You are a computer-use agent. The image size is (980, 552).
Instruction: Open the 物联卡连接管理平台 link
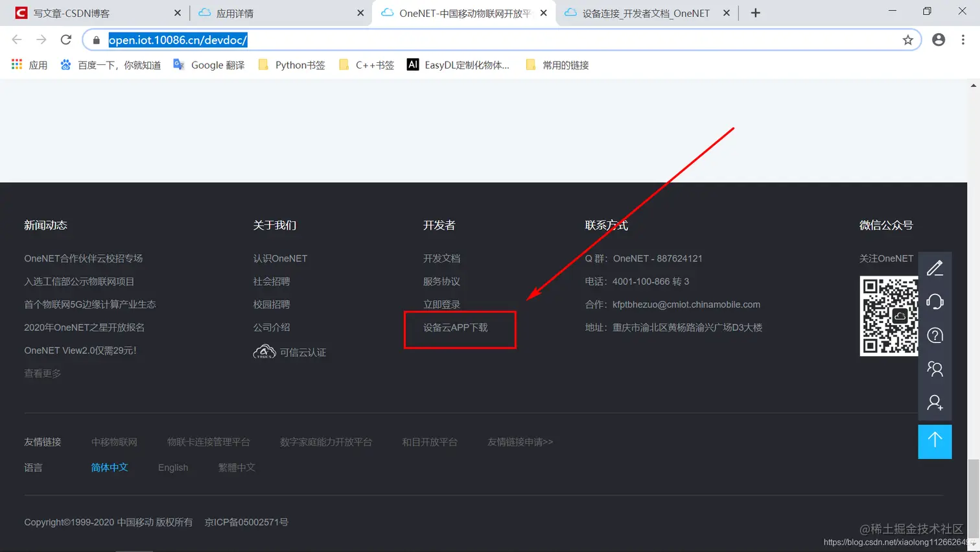pos(209,442)
